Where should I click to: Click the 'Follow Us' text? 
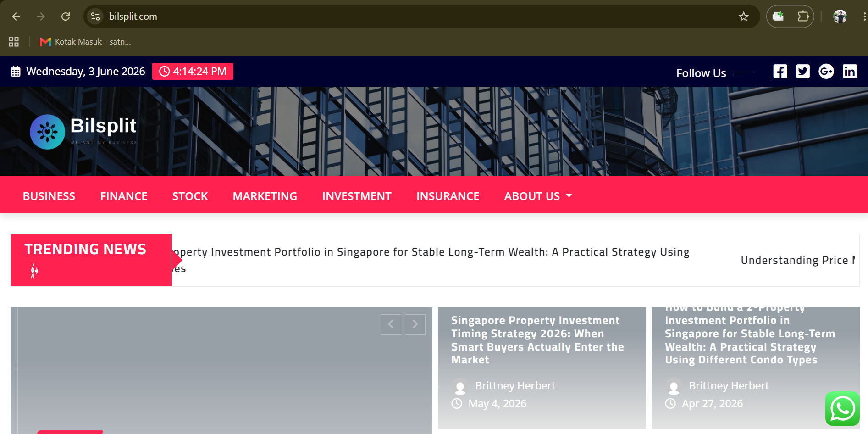pyautogui.click(x=701, y=73)
